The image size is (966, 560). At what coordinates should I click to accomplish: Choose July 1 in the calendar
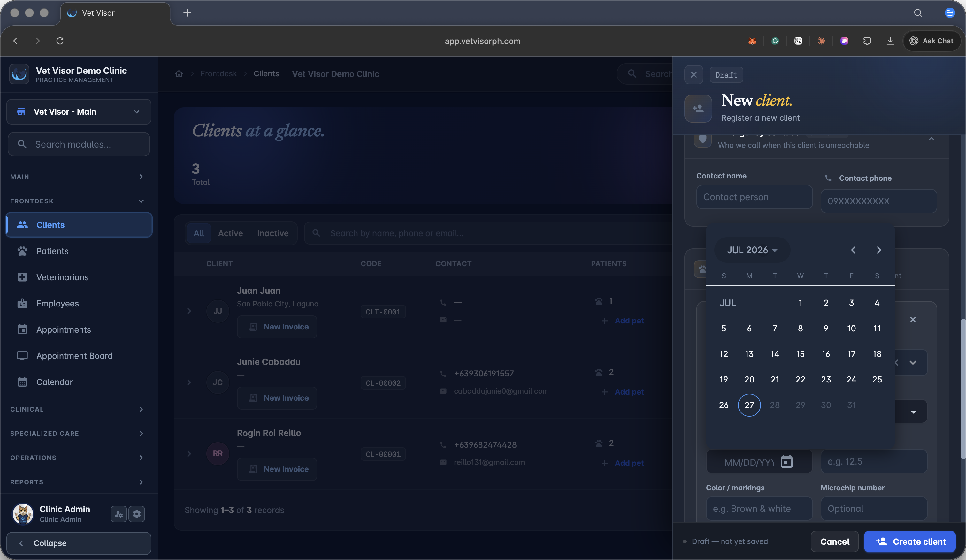(800, 303)
